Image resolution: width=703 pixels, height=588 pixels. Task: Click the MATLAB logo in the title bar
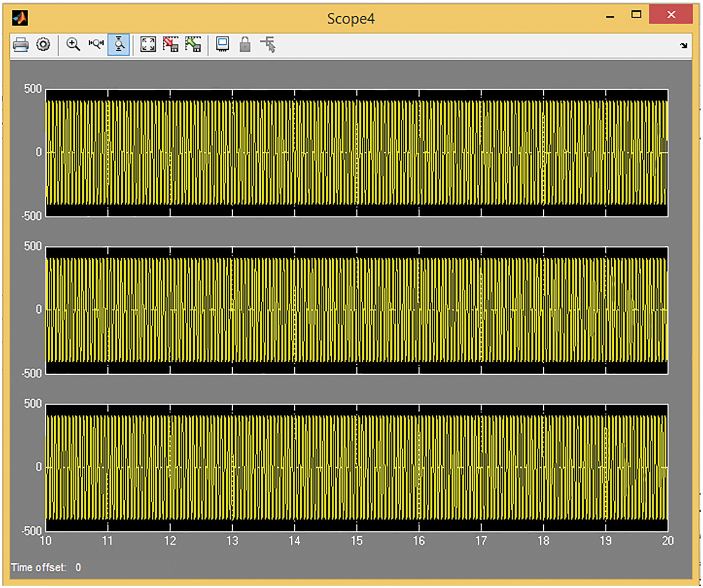(x=20, y=18)
